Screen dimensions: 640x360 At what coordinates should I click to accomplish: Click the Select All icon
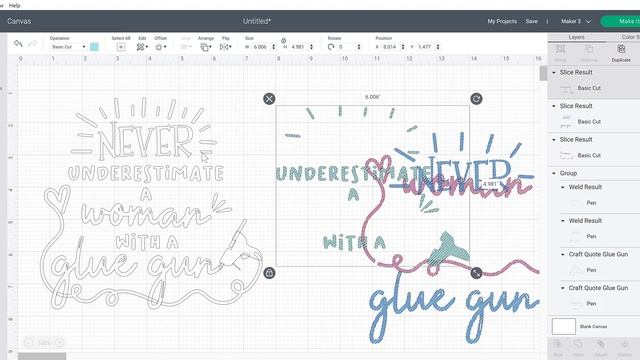coord(121,47)
